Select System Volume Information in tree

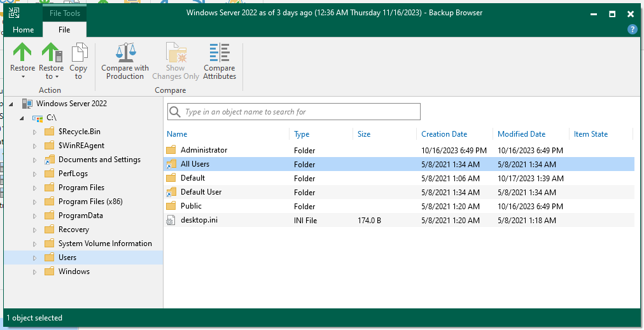pyautogui.click(x=105, y=244)
